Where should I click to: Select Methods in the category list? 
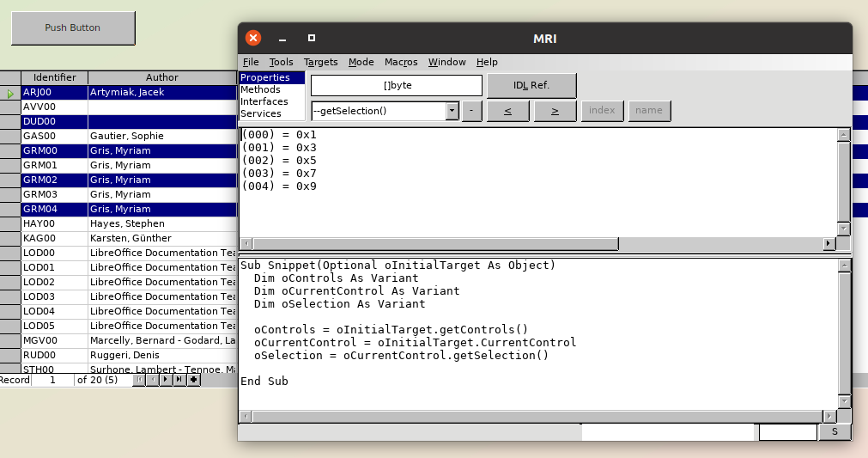(x=260, y=89)
